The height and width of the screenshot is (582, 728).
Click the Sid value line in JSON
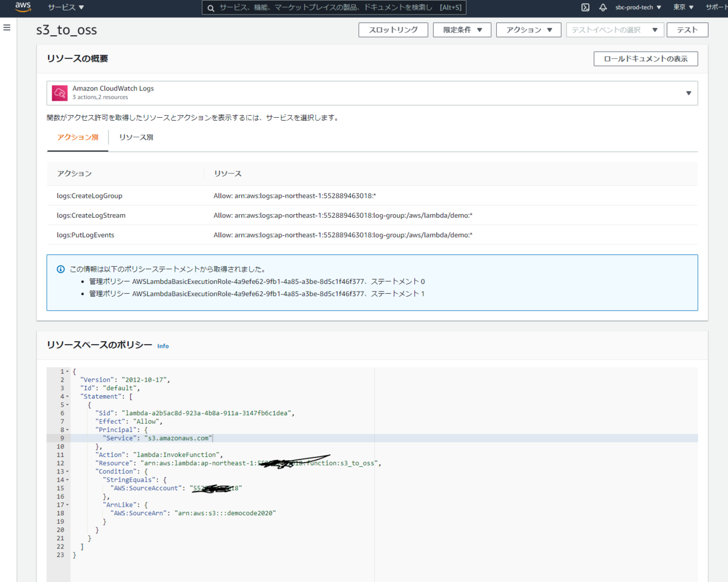pos(195,413)
